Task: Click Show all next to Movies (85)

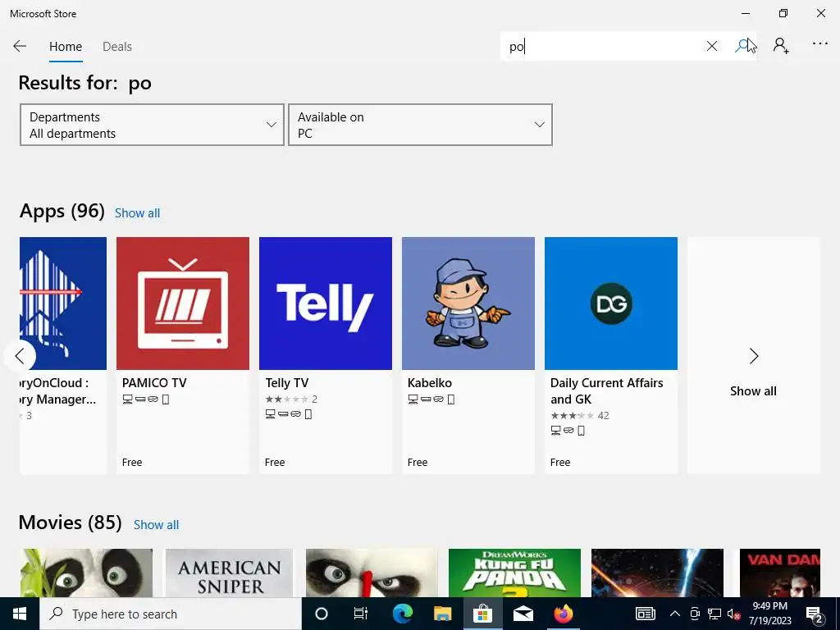Action: click(x=156, y=525)
